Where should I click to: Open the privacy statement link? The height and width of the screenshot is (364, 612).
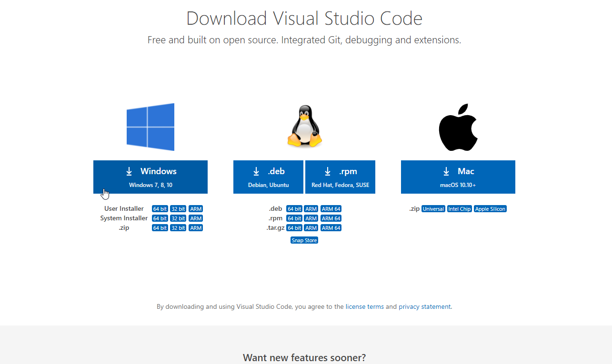(425, 307)
